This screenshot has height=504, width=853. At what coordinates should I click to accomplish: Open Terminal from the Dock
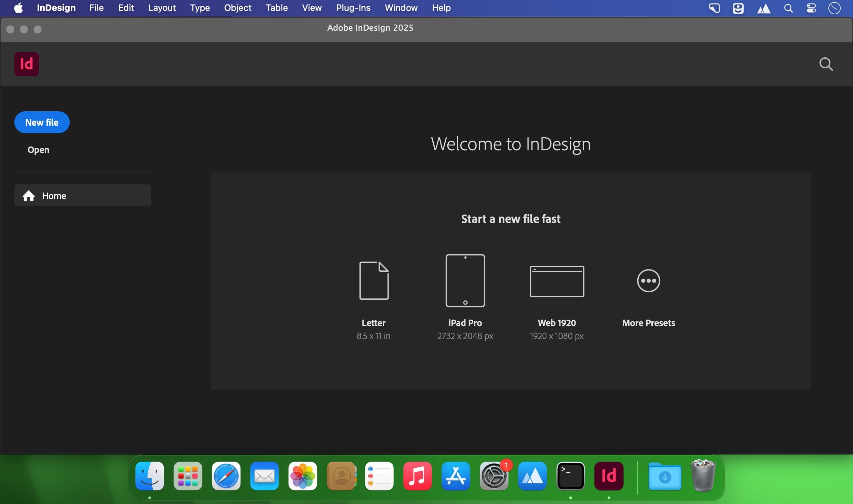coord(571,476)
